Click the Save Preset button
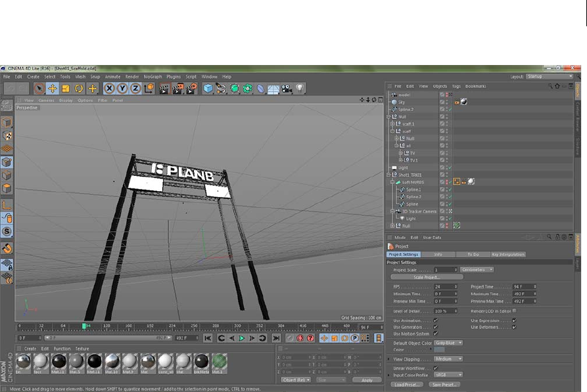The height and width of the screenshot is (392, 587). point(445,384)
